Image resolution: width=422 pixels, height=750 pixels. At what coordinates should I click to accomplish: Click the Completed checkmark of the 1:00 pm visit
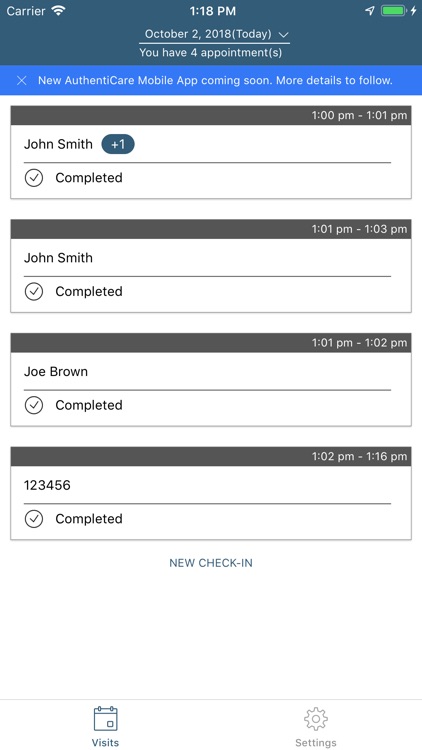pos(34,178)
